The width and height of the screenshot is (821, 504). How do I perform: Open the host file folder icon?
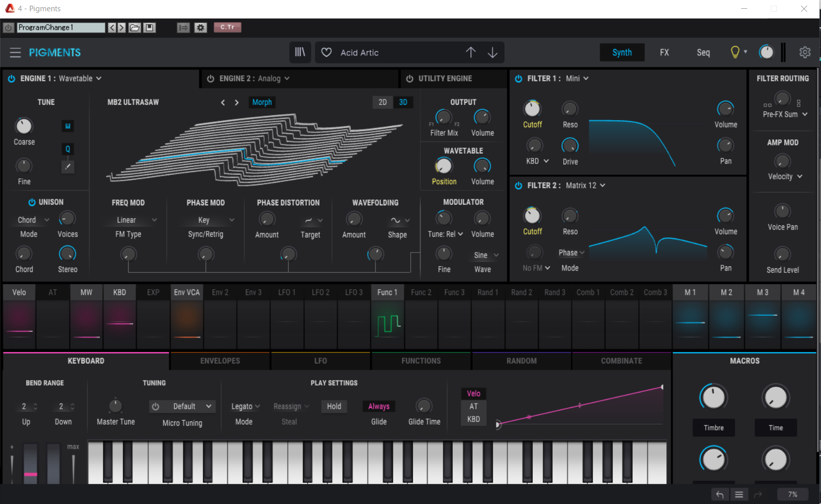tap(135, 28)
